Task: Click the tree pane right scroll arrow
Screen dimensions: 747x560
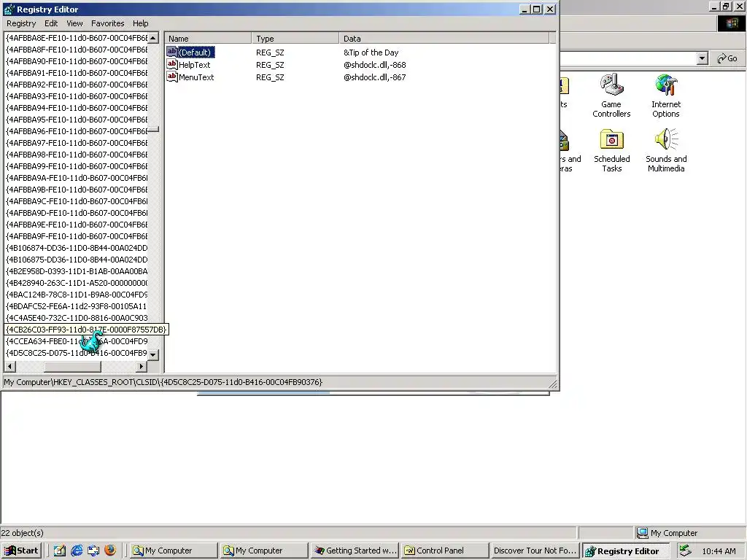Action: pos(141,366)
